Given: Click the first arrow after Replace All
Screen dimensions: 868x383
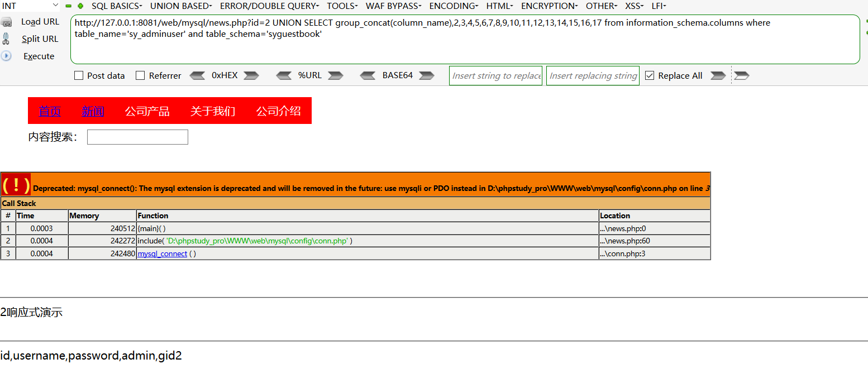Looking at the screenshot, I should pyautogui.click(x=718, y=75).
